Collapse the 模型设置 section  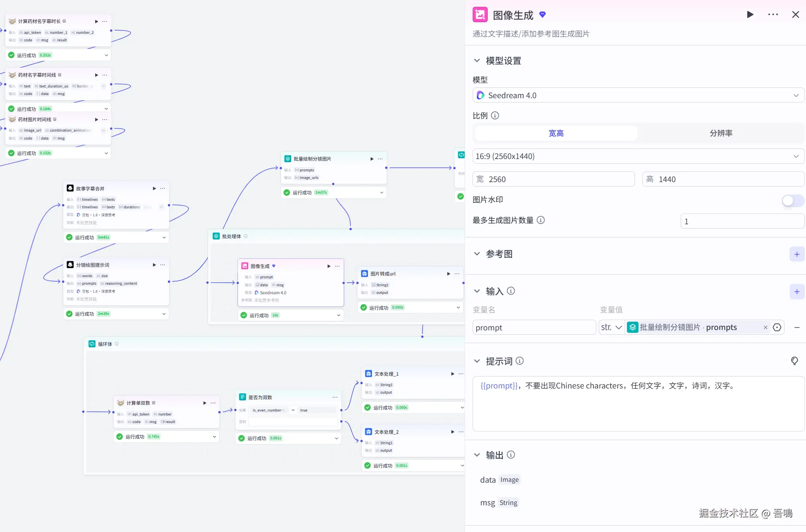tap(477, 61)
